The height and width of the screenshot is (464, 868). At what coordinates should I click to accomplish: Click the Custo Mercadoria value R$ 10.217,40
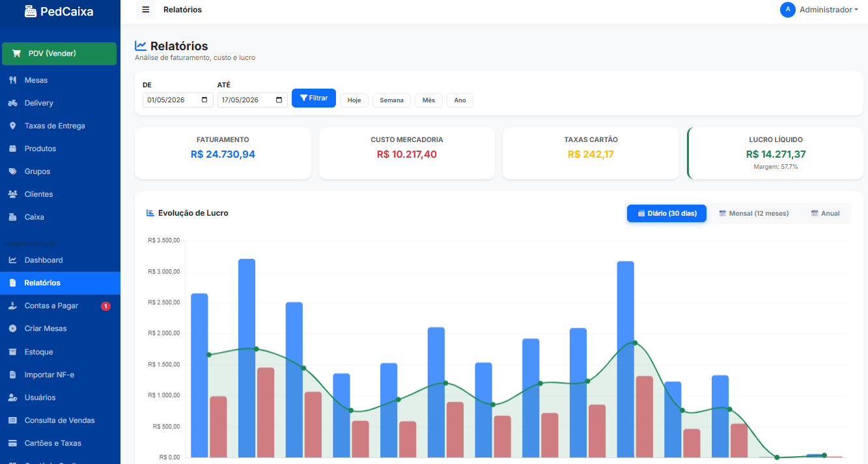pos(407,154)
